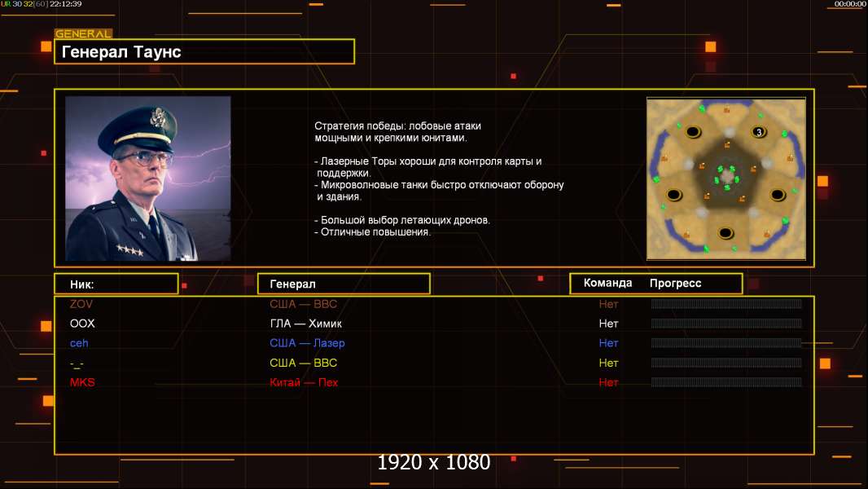This screenshot has width=868, height=489.
Task: Click line "Микроволновые танки быстро отключают оборону"
Action: (x=438, y=184)
